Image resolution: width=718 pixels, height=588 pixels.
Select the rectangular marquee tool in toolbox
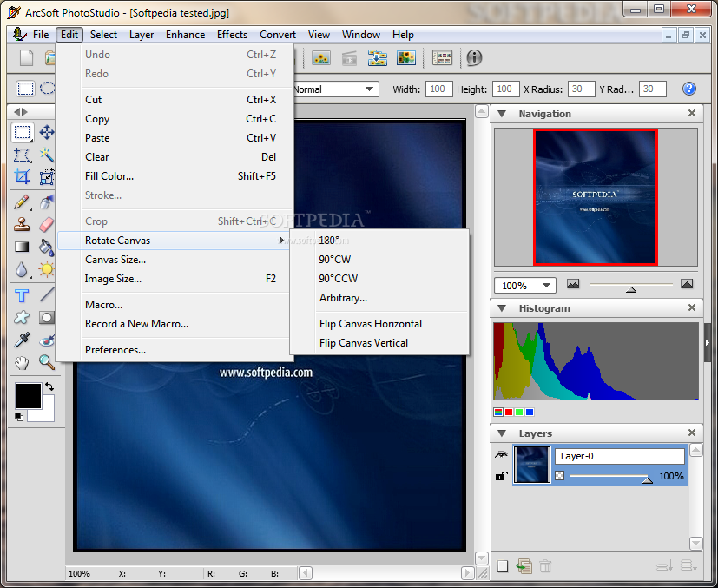tap(22, 132)
